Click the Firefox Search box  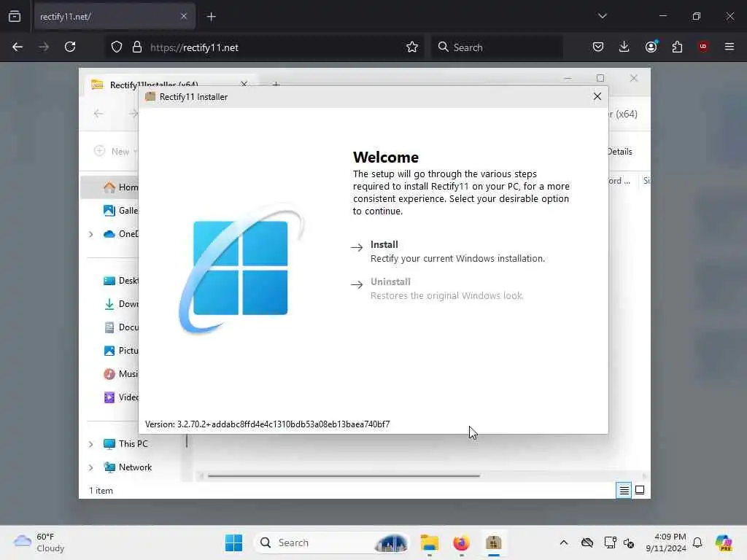pos(496,47)
